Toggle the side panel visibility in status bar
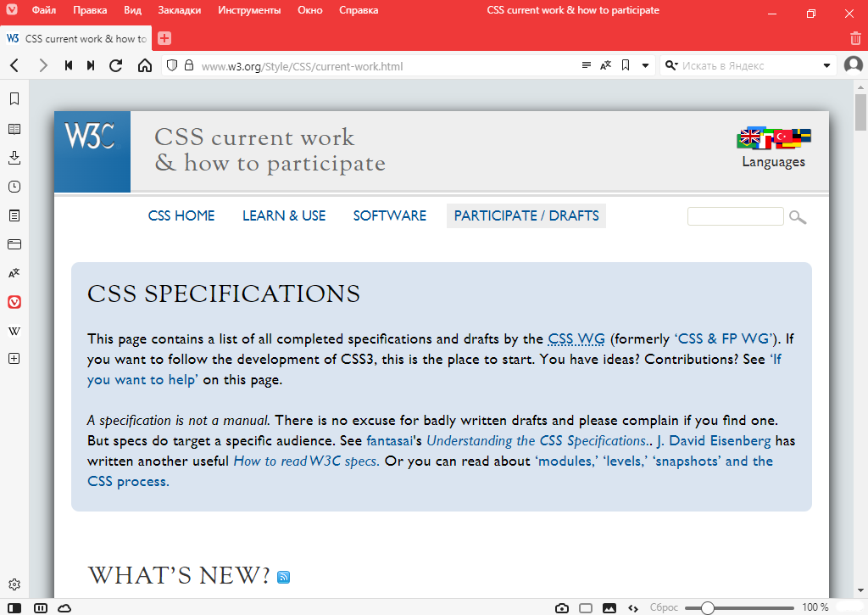The height and width of the screenshot is (615, 868). pos(14,607)
